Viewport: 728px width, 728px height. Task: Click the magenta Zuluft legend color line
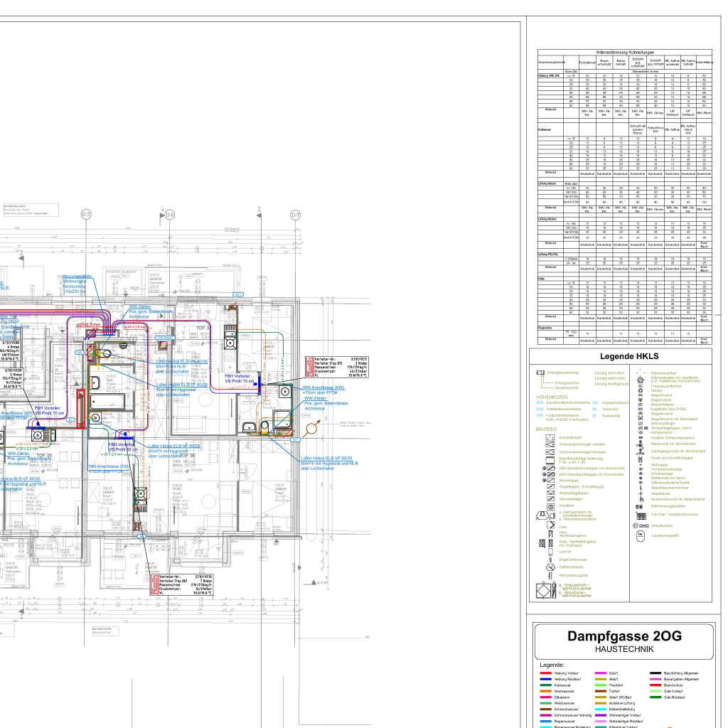pos(600,673)
